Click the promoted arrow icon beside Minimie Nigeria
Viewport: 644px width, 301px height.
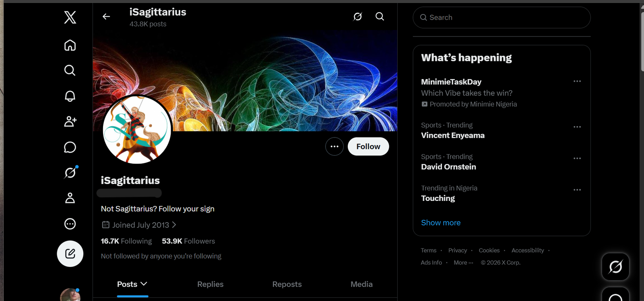point(424,104)
